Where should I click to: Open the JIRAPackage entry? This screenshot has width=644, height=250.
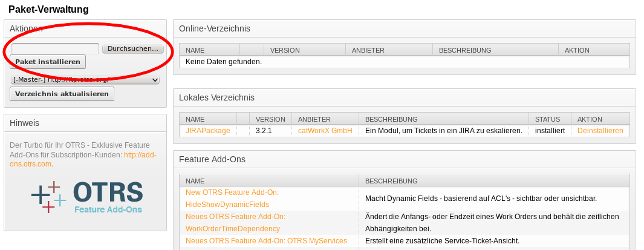208,130
